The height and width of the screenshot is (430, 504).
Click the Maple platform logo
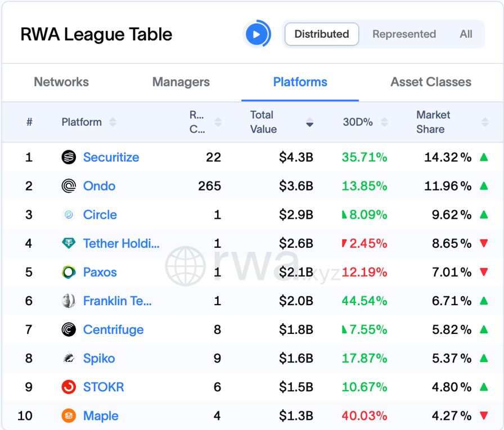68,415
